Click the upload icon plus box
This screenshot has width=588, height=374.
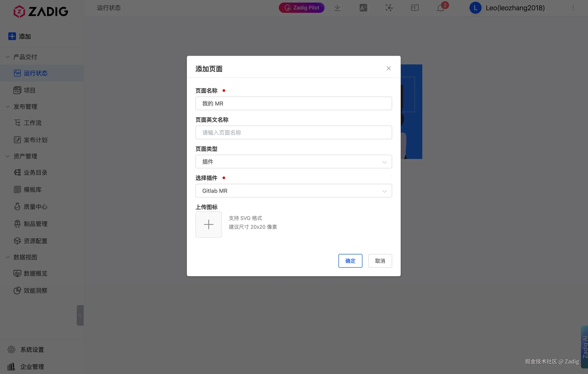(208, 224)
